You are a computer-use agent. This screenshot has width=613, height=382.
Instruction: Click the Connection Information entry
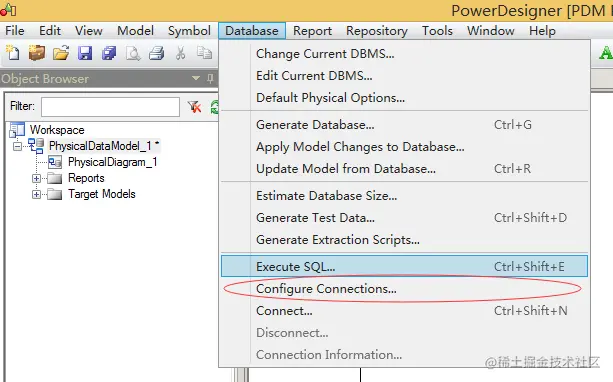click(404, 355)
